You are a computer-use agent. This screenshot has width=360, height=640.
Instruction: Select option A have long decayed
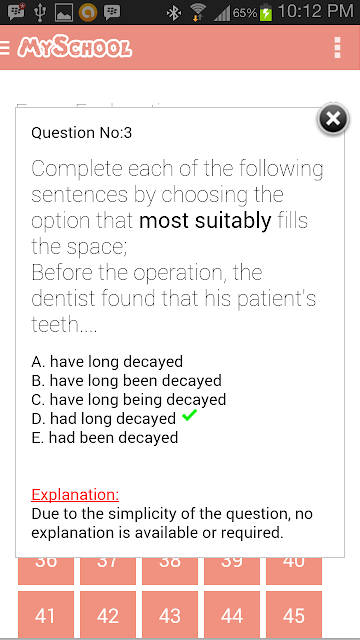(x=107, y=362)
